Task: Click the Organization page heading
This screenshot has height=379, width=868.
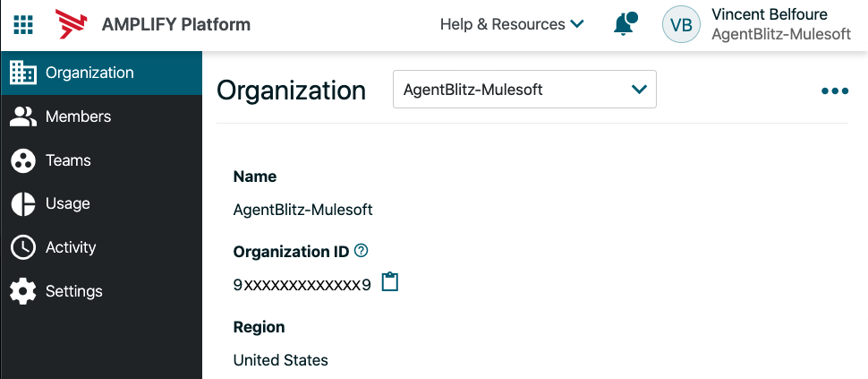Action: click(x=291, y=90)
